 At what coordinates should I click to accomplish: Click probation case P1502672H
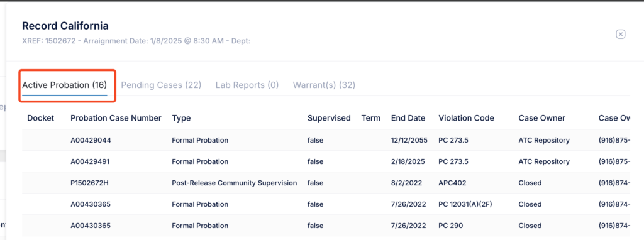click(x=89, y=183)
